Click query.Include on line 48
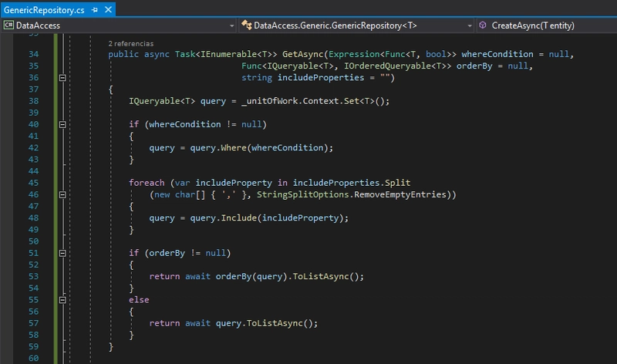 coord(223,218)
